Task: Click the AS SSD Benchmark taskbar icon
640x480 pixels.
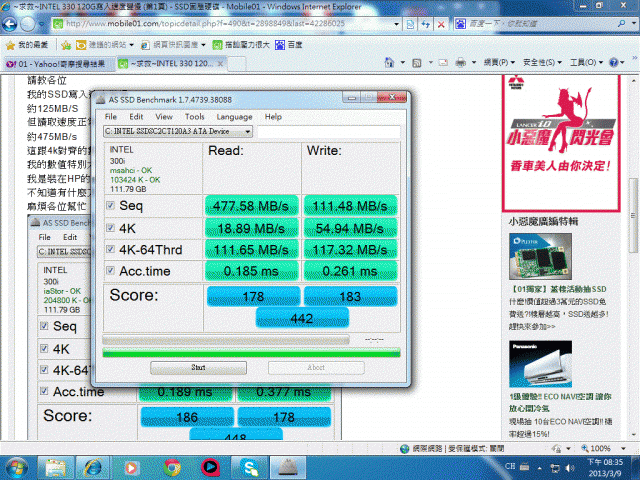Action: [x=288, y=468]
